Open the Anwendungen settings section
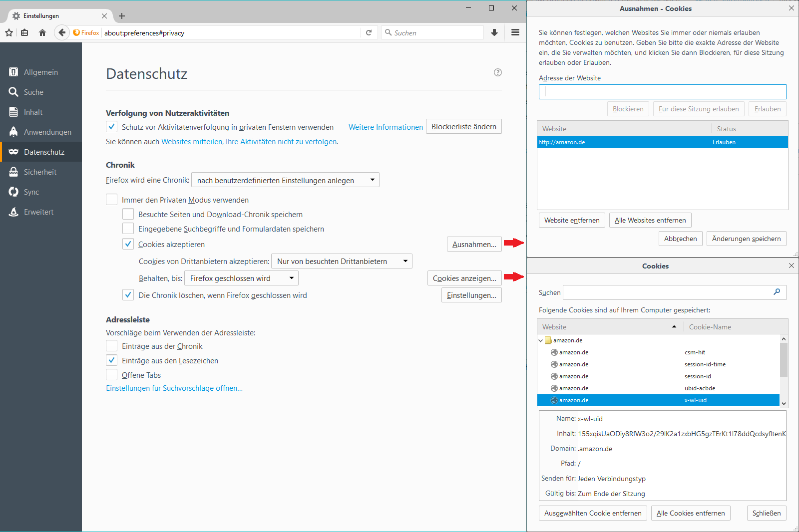This screenshot has width=799, height=532. [41, 132]
